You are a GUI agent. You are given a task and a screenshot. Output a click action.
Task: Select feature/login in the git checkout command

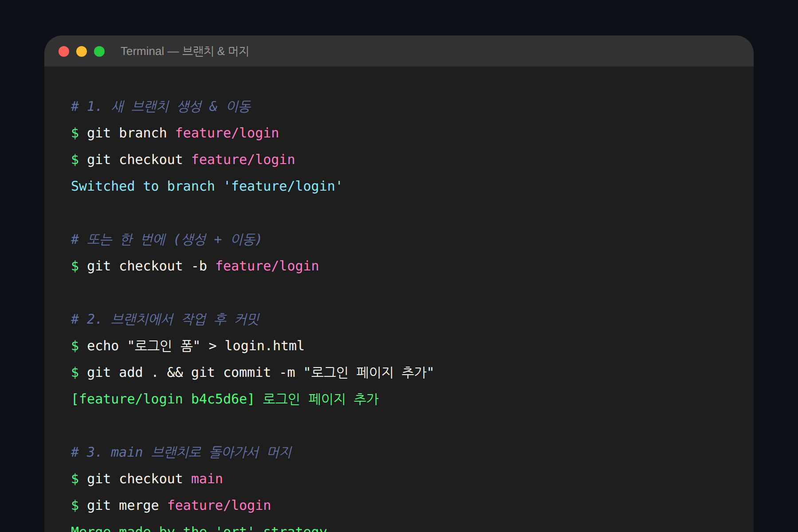coord(243,159)
